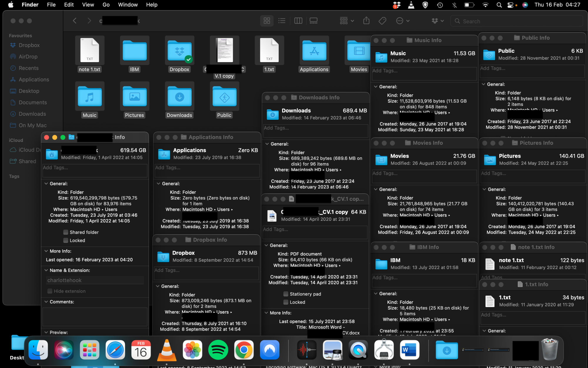Select Documents in the sidebar
The width and height of the screenshot is (588, 368).
[33, 102]
